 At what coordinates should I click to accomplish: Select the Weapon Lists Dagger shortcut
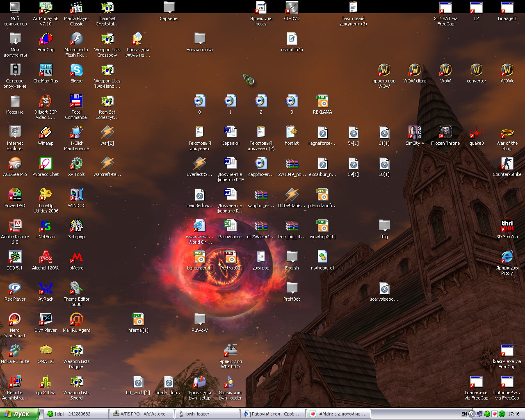click(x=76, y=356)
